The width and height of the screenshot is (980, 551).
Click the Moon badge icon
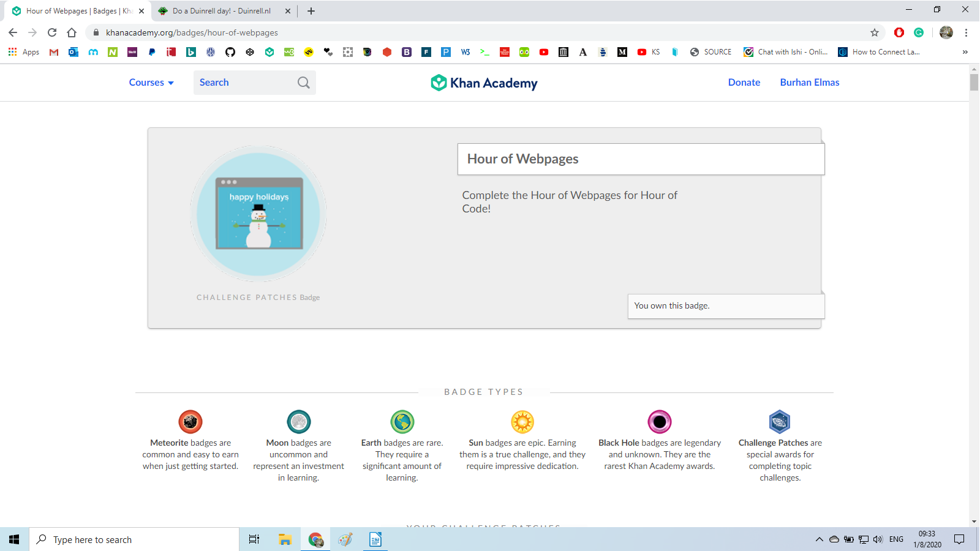point(299,422)
